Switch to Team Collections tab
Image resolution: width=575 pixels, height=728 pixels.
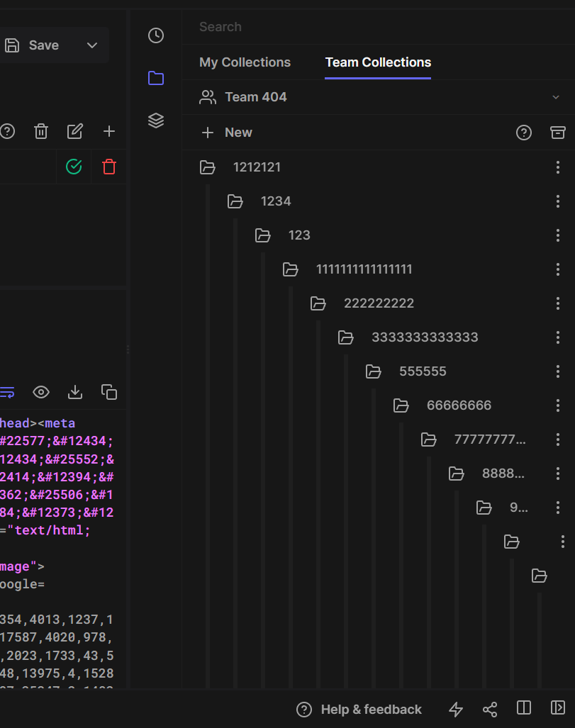tap(378, 62)
